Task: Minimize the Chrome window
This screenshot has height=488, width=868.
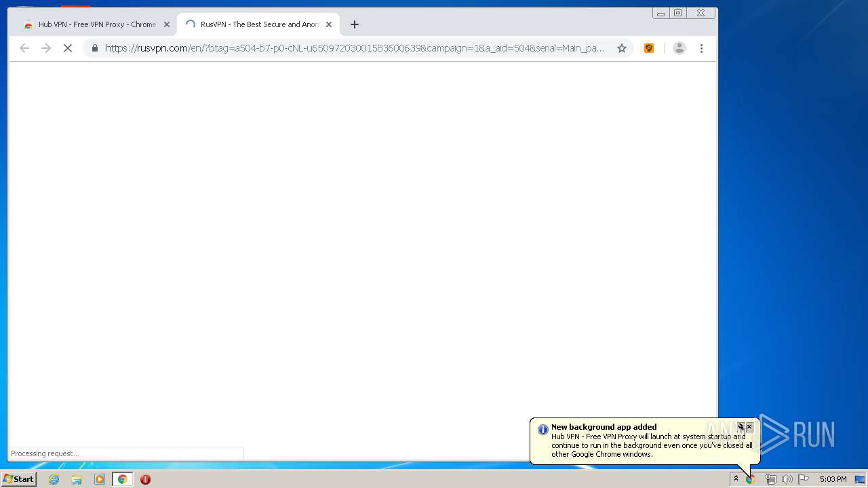Action: 661,13
